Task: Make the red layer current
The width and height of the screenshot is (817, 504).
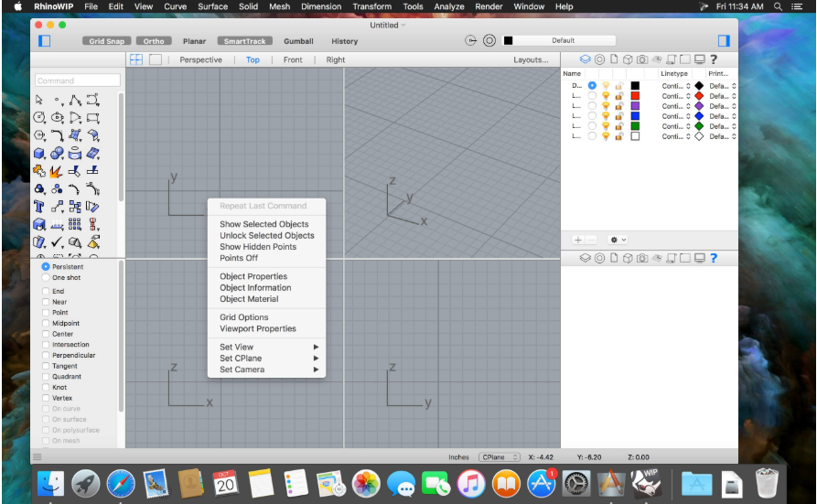Action: (x=592, y=96)
